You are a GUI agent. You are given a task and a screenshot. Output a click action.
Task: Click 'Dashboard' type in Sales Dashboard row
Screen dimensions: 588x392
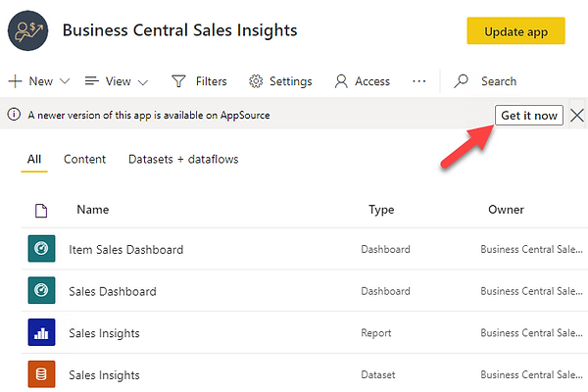[385, 291]
